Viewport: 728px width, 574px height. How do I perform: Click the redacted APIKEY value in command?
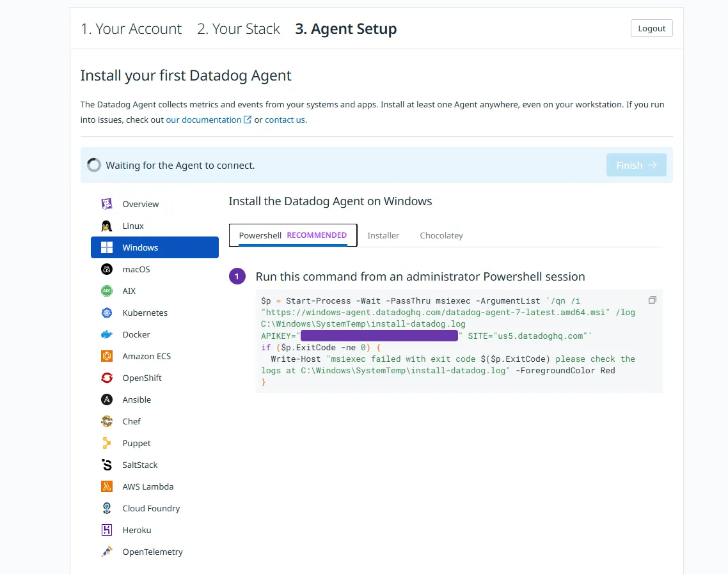[x=379, y=336]
